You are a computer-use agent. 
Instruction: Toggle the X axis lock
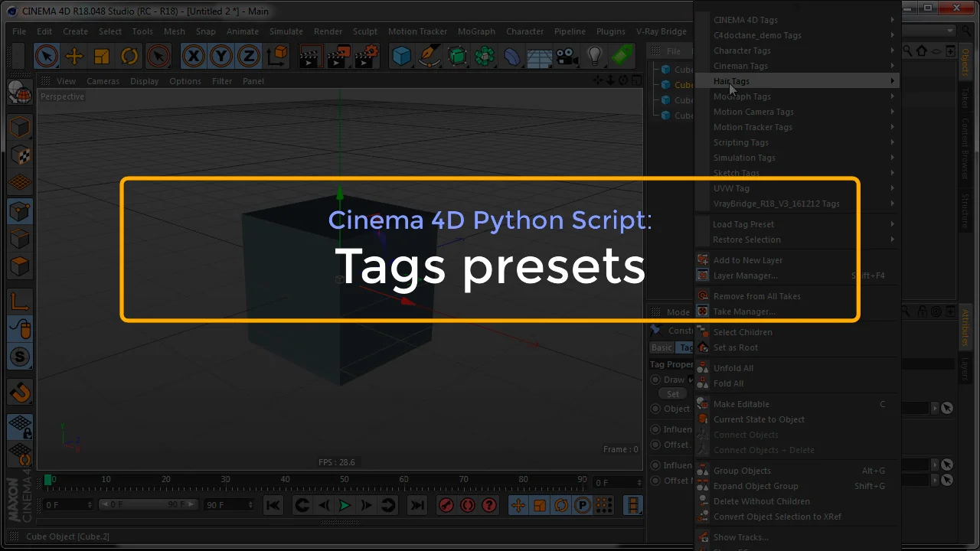[x=194, y=56]
